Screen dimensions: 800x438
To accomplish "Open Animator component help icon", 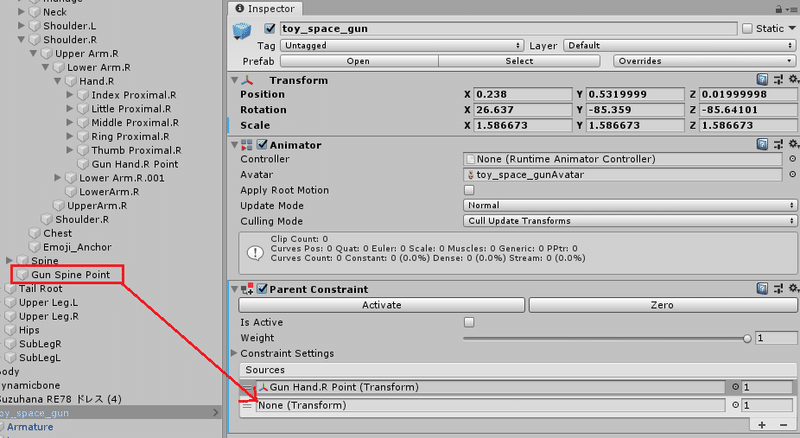I will (x=762, y=144).
